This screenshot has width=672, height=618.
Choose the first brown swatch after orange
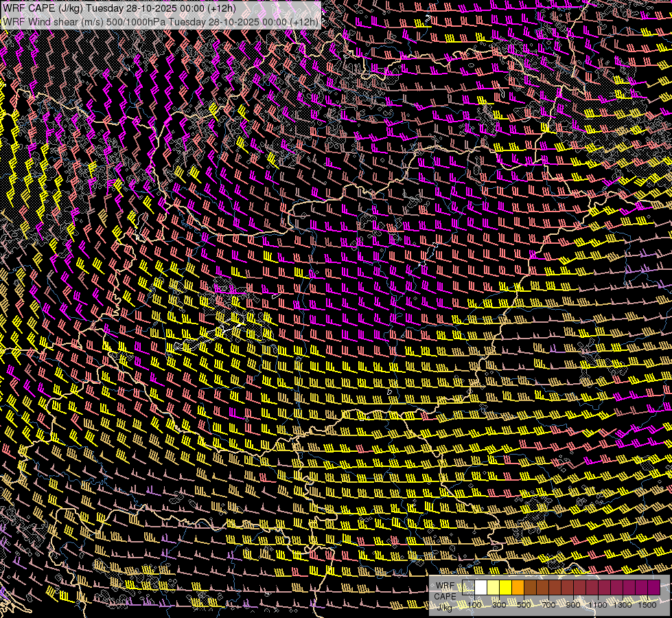(530, 588)
